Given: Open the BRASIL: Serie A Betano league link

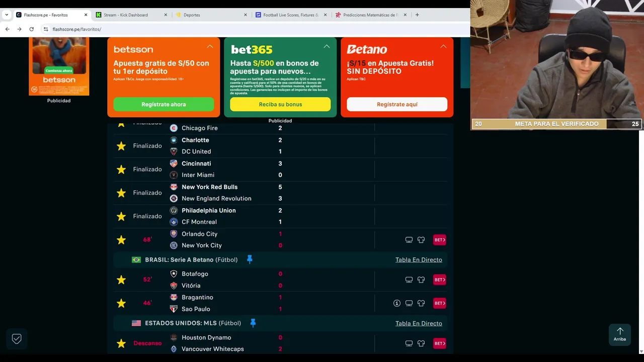Looking at the screenshot, I should coord(191,260).
